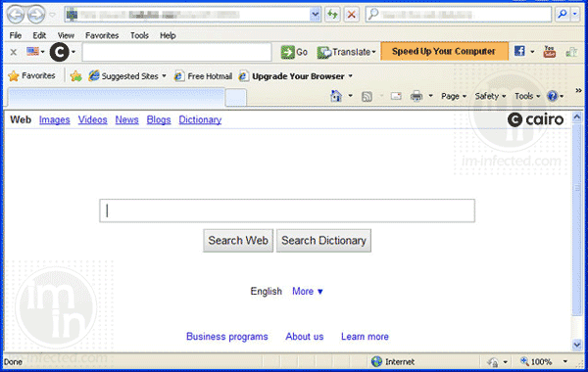Click the Search Dictionary button
Viewport: 588px width, 372px height.
pyautogui.click(x=323, y=241)
